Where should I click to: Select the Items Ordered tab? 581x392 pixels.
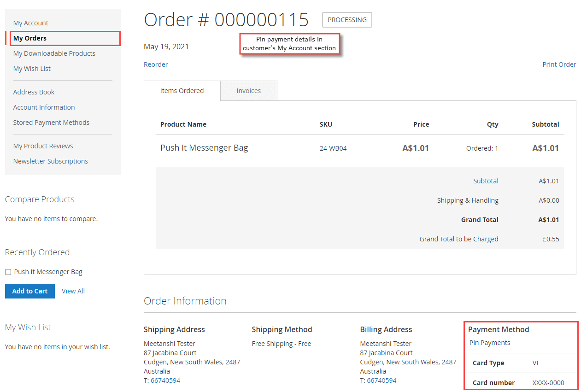point(182,90)
